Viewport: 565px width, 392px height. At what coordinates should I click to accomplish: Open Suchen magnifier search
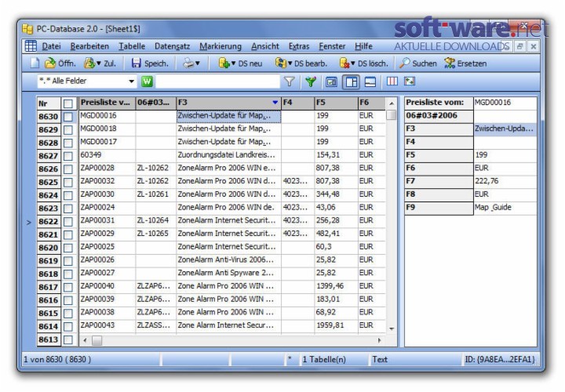pyautogui.click(x=418, y=64)
